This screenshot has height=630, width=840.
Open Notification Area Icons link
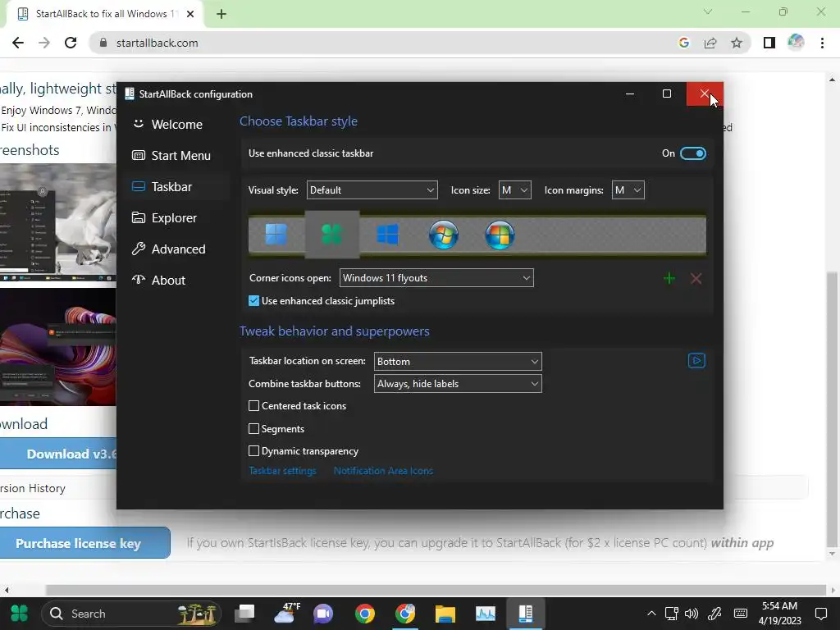[x=383, y=471]
